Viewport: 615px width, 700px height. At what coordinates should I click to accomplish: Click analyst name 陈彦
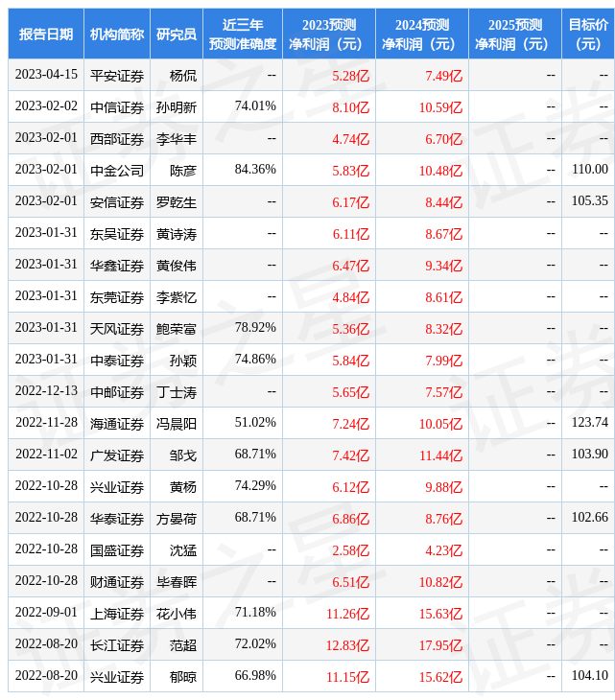click(183, 171)
